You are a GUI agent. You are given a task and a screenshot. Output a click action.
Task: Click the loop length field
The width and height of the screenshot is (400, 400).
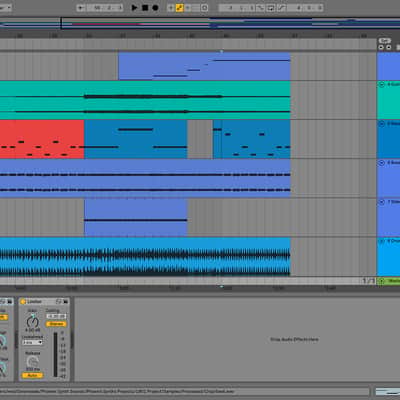point(305,8)
